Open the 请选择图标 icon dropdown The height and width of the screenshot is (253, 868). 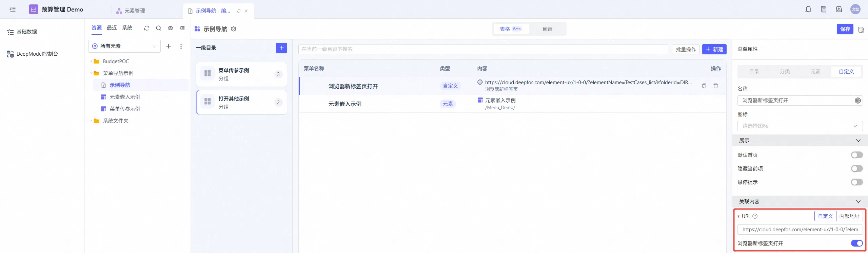click(800, 126)
